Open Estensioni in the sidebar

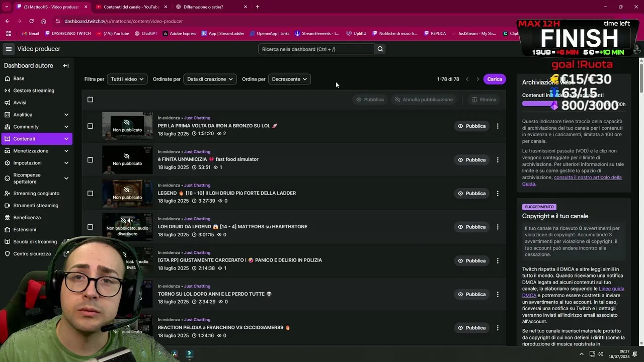[x=25, y=230]
